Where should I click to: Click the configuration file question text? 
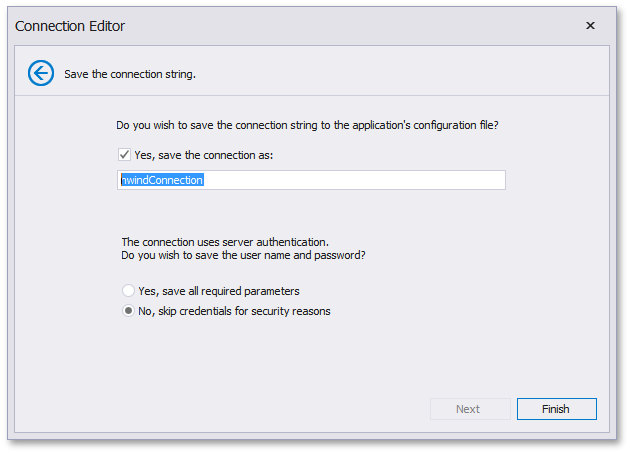click(307, 125)
